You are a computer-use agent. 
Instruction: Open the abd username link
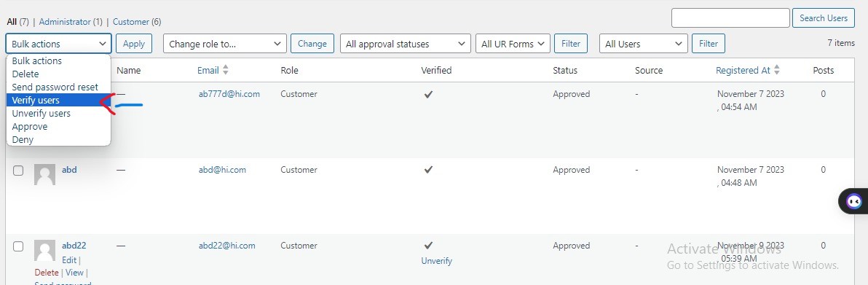(x=69, y=170)
